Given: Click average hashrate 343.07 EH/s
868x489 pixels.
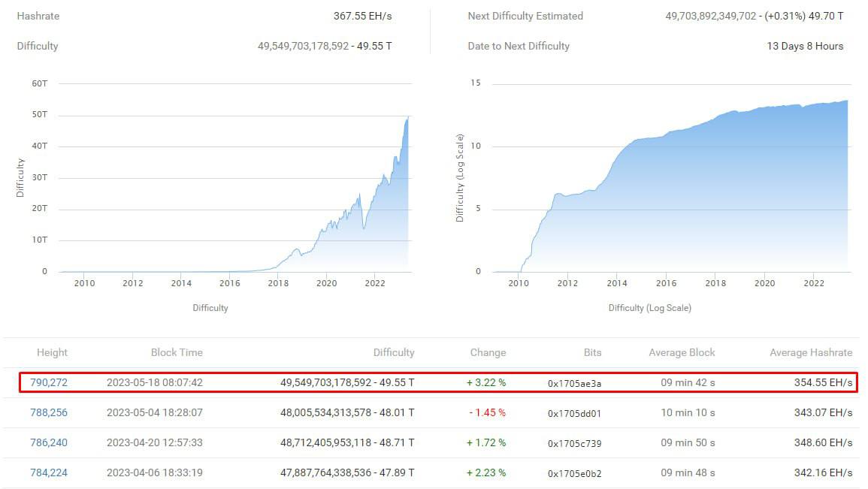Looking at the screenshot, I should [x=823, y=412].
